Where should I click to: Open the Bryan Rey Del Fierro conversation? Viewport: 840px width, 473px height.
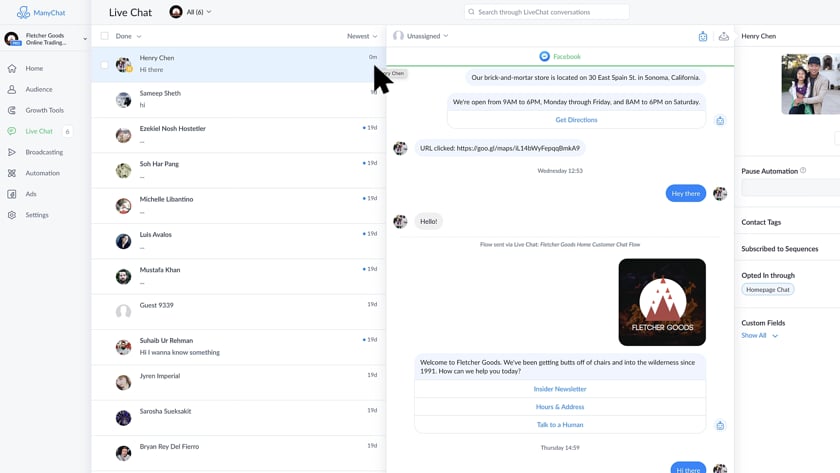click(238, 453)
